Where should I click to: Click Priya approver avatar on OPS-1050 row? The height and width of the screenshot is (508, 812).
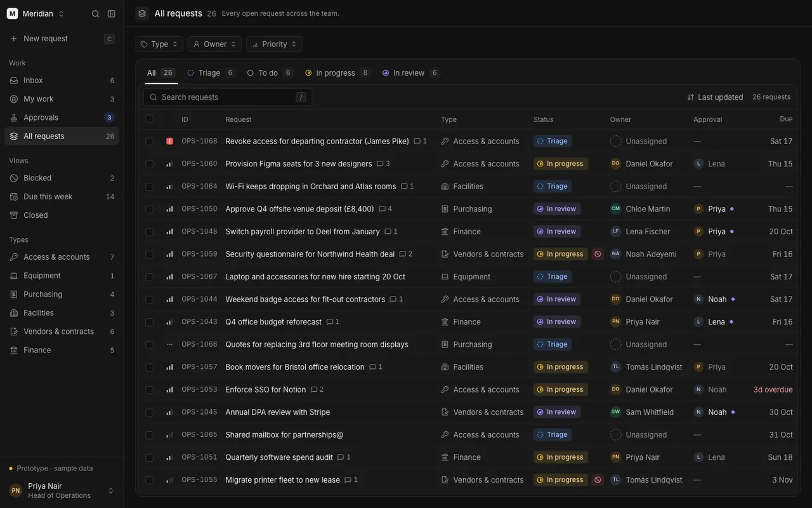click(698, 209)
